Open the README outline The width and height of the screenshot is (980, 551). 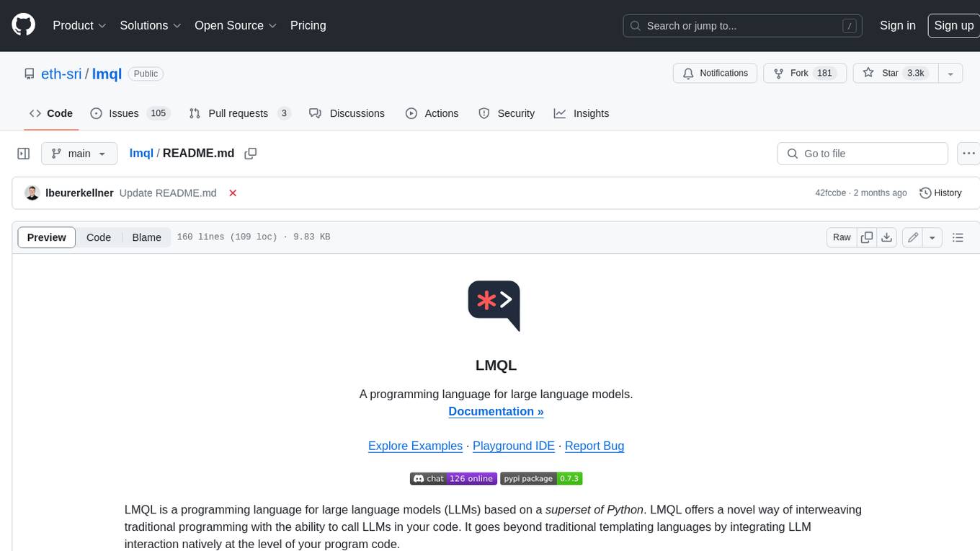[958, 237]
